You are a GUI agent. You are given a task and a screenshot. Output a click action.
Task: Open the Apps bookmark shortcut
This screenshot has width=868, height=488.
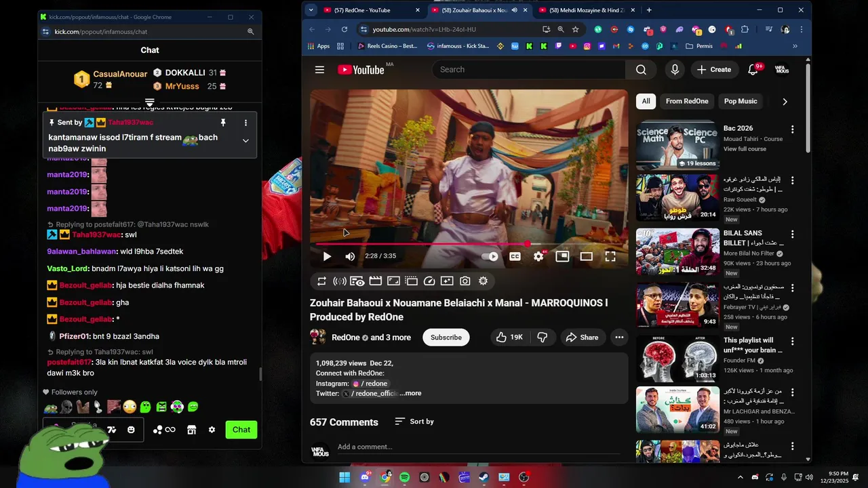318,46
